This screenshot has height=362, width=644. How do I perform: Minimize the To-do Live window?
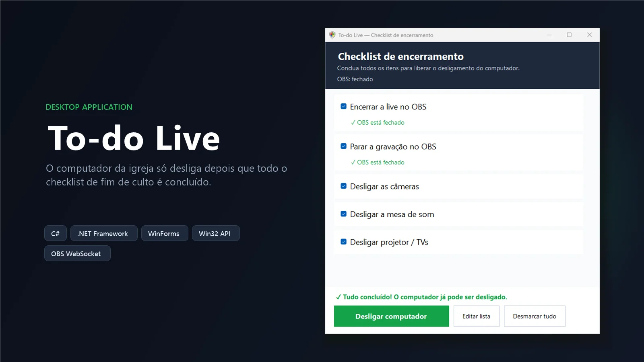[549, 35]
